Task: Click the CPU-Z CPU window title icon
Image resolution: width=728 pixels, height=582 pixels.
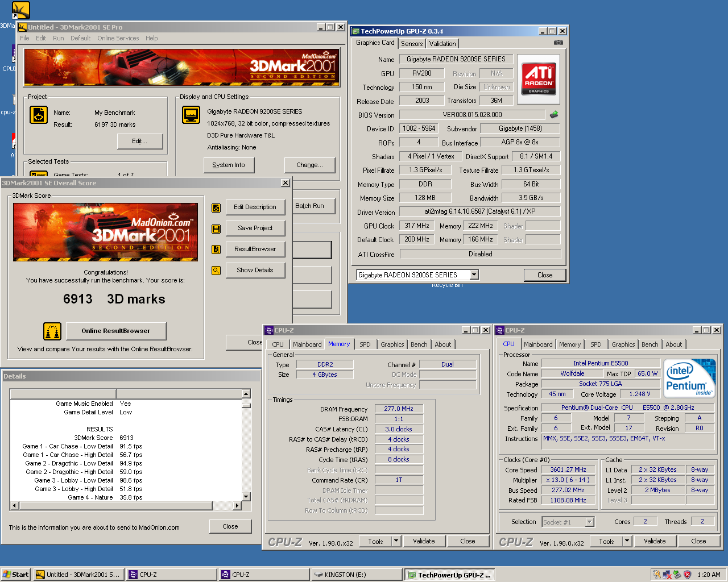Action: [x=500, y=330]
